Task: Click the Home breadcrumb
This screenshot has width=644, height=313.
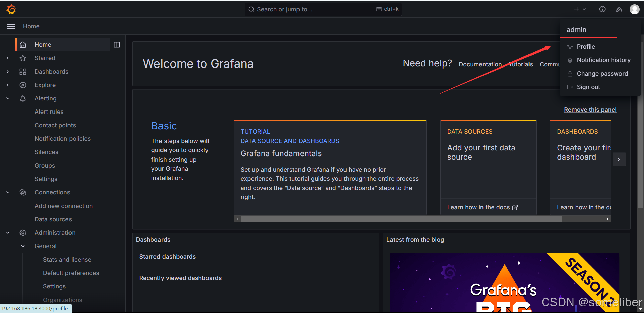Action: click(x=31, y=26)
